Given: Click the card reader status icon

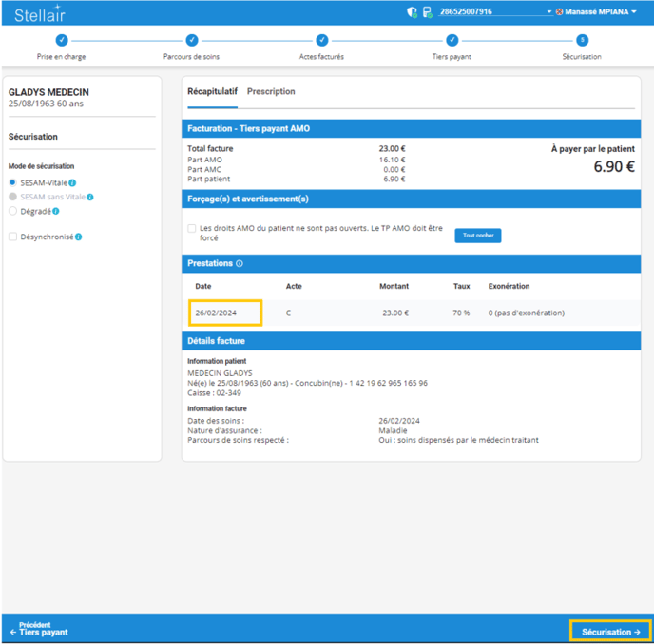Looking at the screenshot, I should (x=428, y=12).
